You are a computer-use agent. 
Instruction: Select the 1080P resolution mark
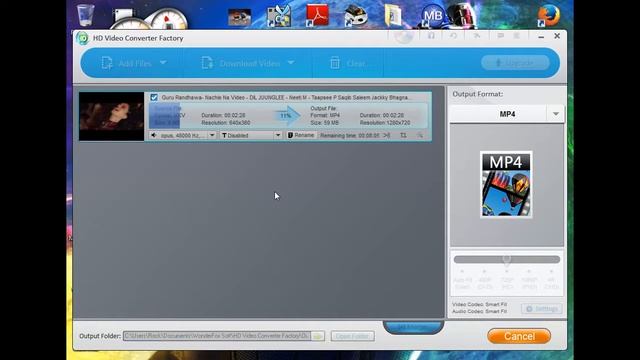pyautogui.click(x=529, y=280)
